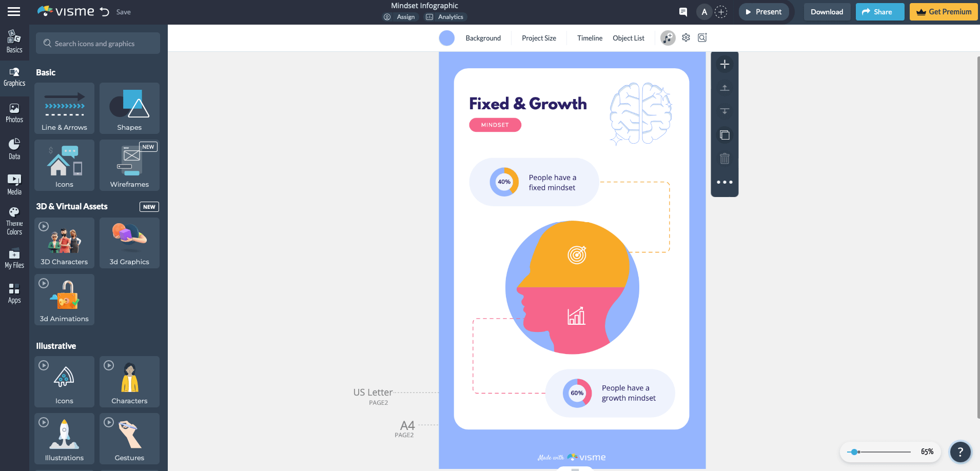Viewport: 980px width, 471px height.
Task: Duplicate the current page
Action: pos(724,135)
